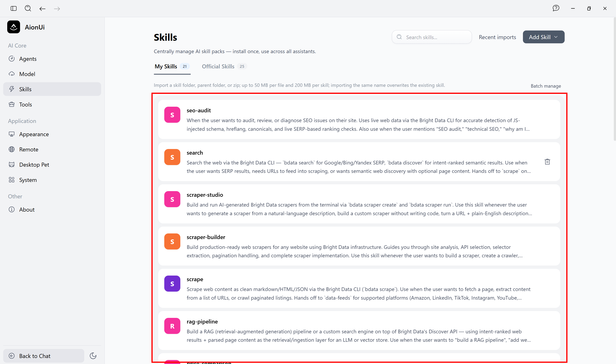Toggle the sidebar panel icon
This screenshot has width=616, height=364.
coord(14,9)
